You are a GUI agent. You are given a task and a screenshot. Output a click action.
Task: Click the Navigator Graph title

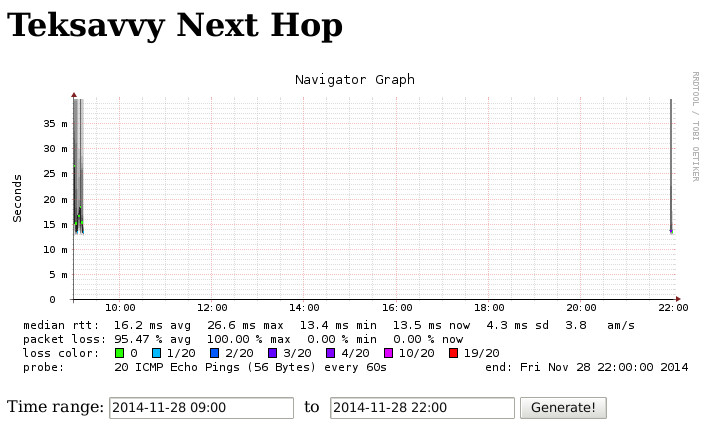click(x=355, y=79)
